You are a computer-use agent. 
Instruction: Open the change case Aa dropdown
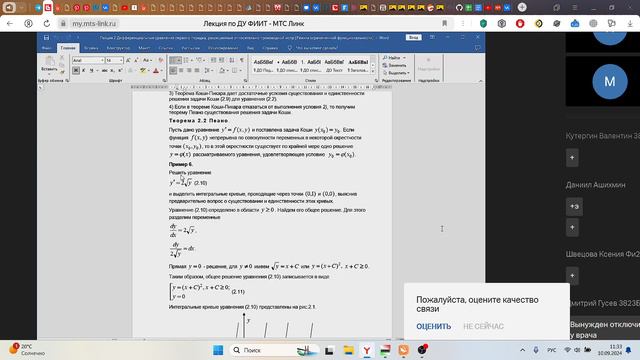(x=147, y=60)
